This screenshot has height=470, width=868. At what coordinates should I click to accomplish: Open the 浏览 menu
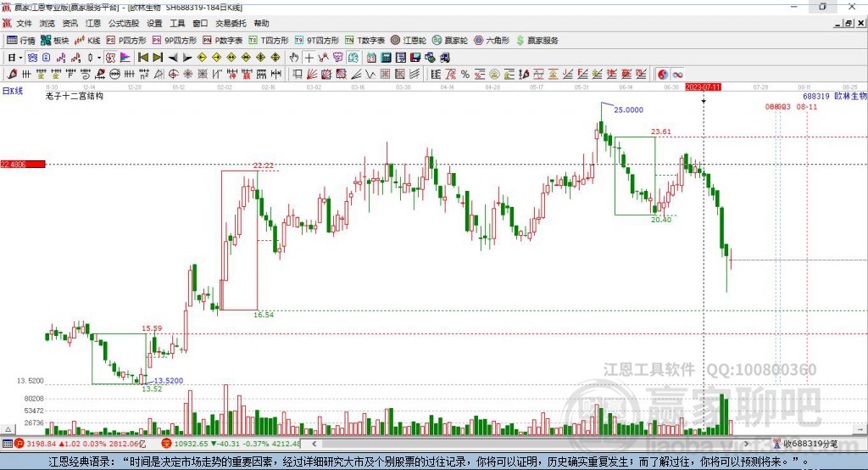tap(47, 23)
